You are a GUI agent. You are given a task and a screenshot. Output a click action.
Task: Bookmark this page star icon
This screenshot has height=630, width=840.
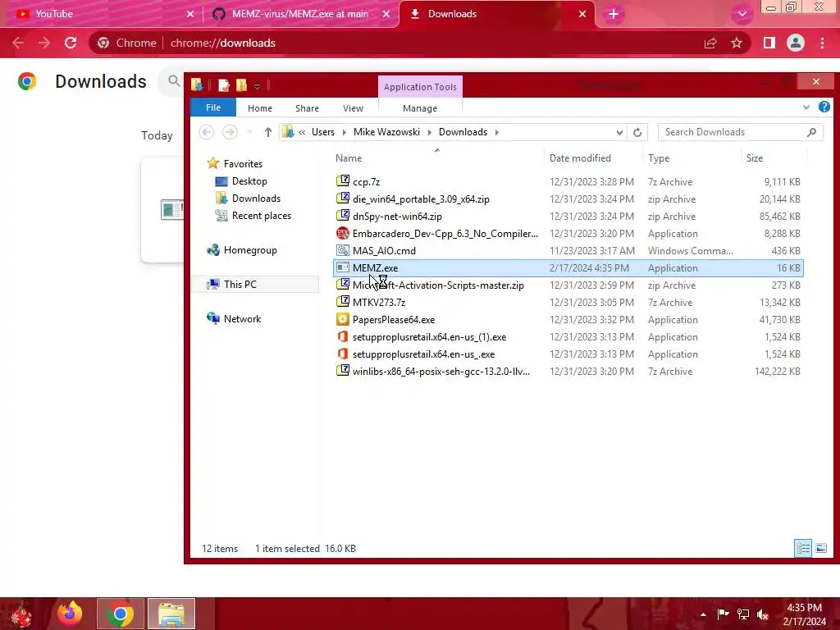click(737, 43)
